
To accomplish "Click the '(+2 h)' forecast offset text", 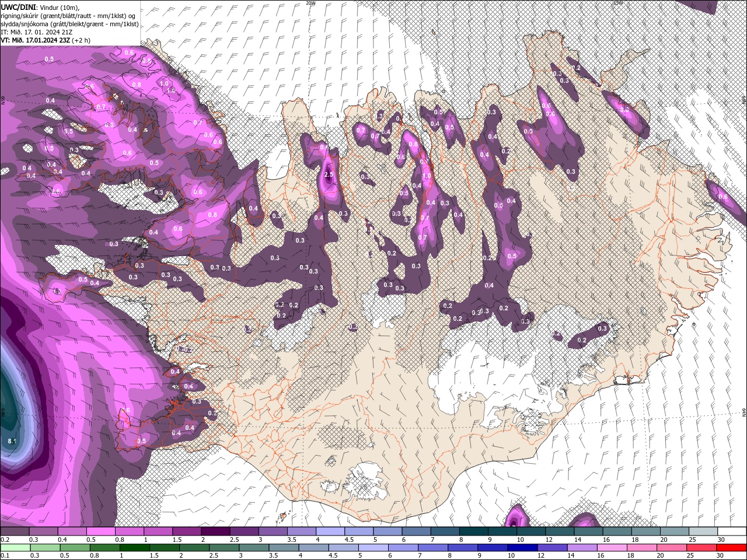I will [80, 40].
